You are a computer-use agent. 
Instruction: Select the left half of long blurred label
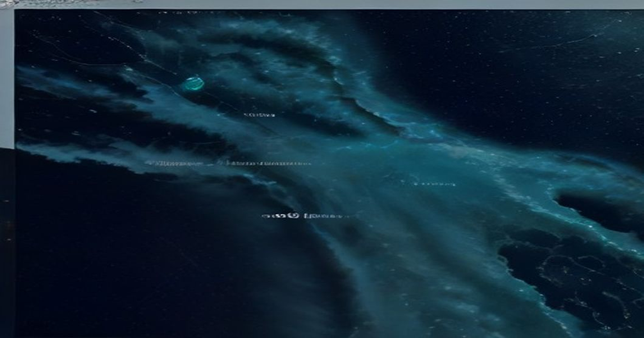[x=175, y=163]
